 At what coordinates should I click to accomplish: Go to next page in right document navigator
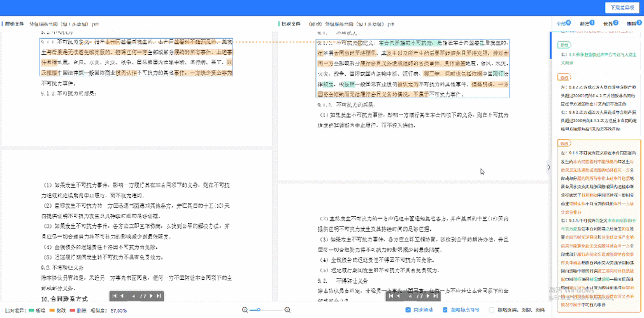coord(427,296)
